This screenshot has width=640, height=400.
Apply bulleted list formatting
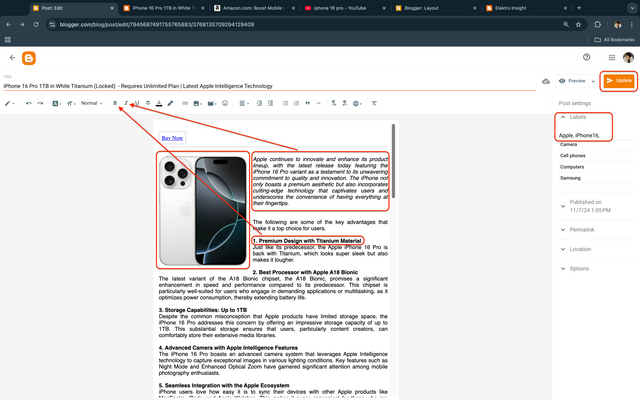[285, 103]
